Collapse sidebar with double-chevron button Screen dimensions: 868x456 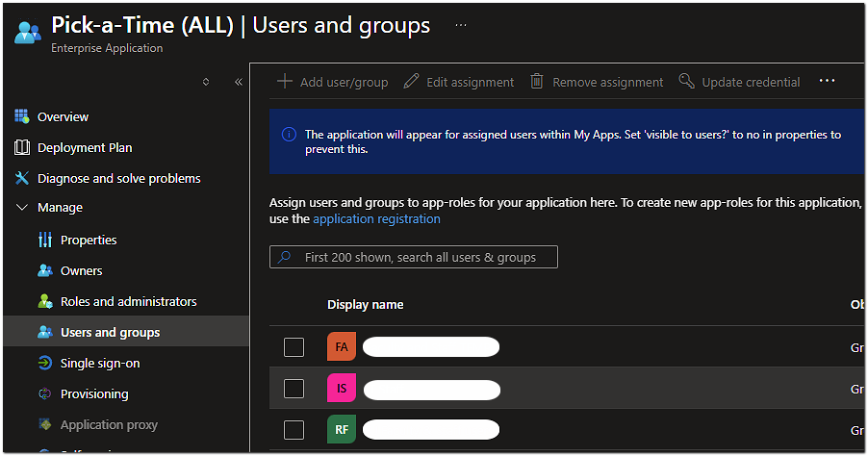click(x=239, y=83)
